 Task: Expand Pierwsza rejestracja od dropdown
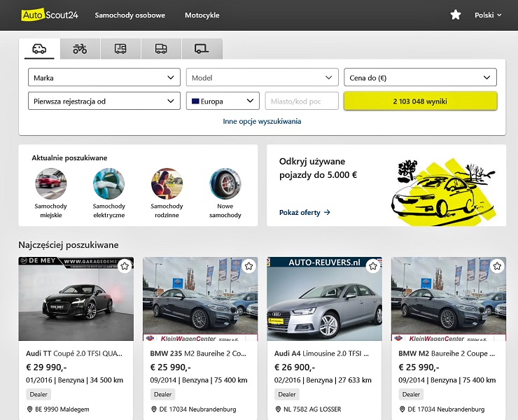104,101
